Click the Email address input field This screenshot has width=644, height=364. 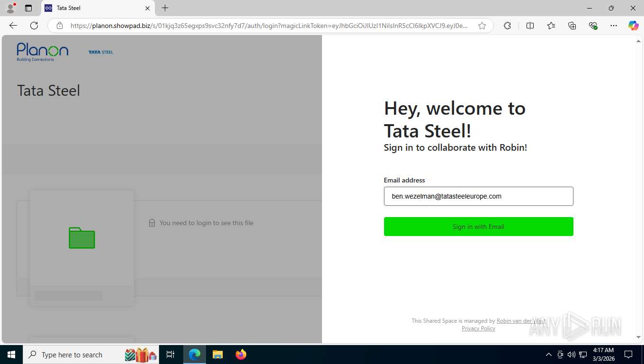point(478,196)
